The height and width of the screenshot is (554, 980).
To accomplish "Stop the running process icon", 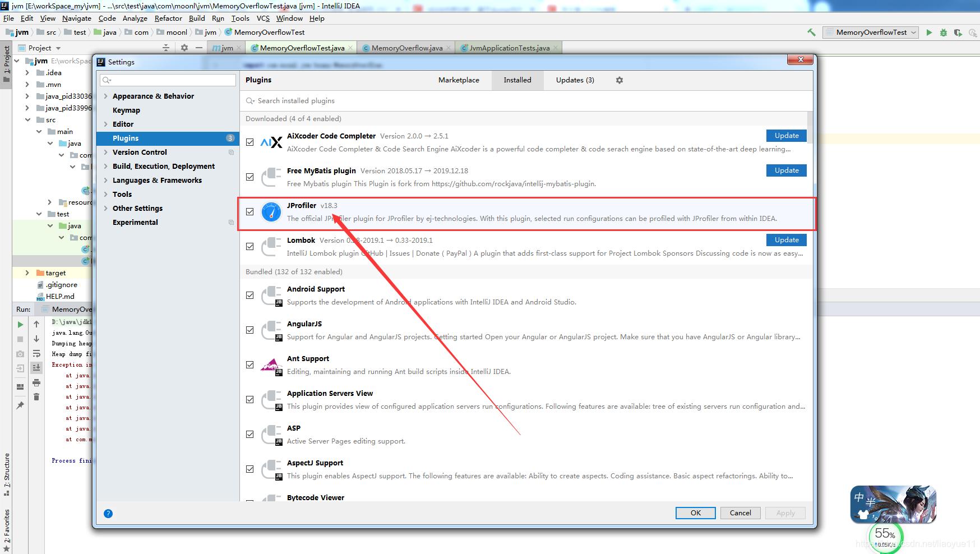I will pyautogui.click(x=20, y=339).
